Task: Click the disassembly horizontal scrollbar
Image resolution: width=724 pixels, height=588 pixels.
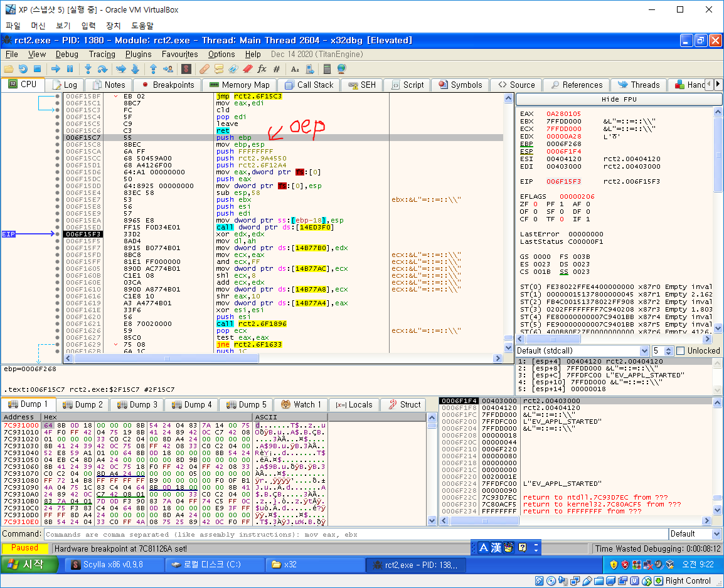Action: point(283,359)
